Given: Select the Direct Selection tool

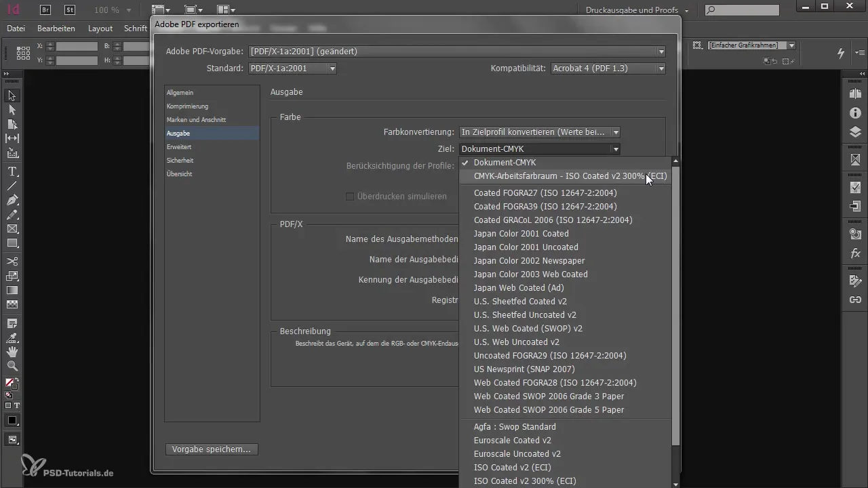Looking at the screenshot, I should click(x=12, y=110).
